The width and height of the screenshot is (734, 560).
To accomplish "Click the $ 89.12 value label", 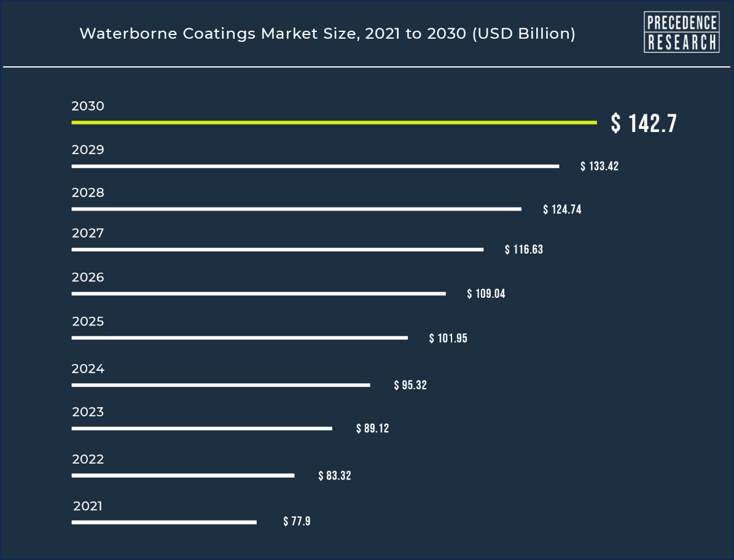I will 372,429.
